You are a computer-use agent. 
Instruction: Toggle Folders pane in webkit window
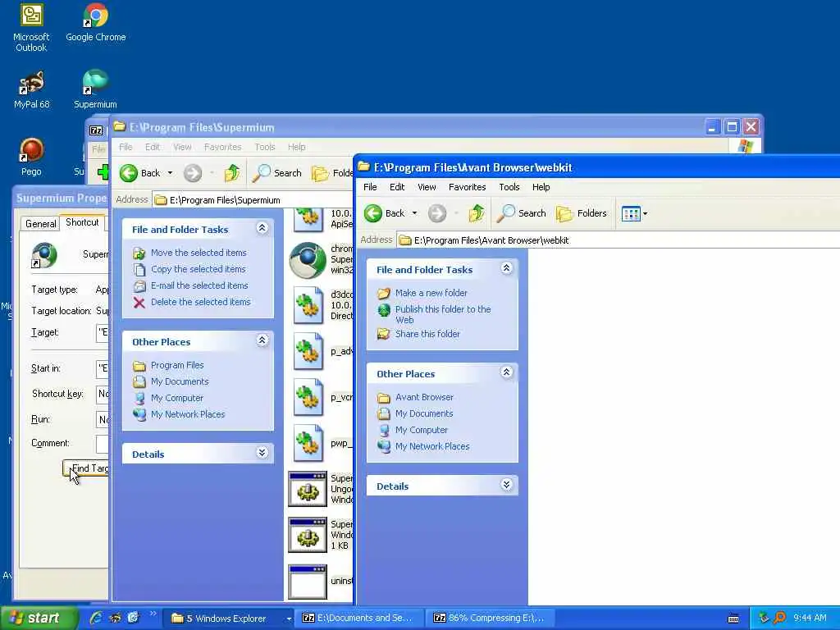[x=582, y=213]
